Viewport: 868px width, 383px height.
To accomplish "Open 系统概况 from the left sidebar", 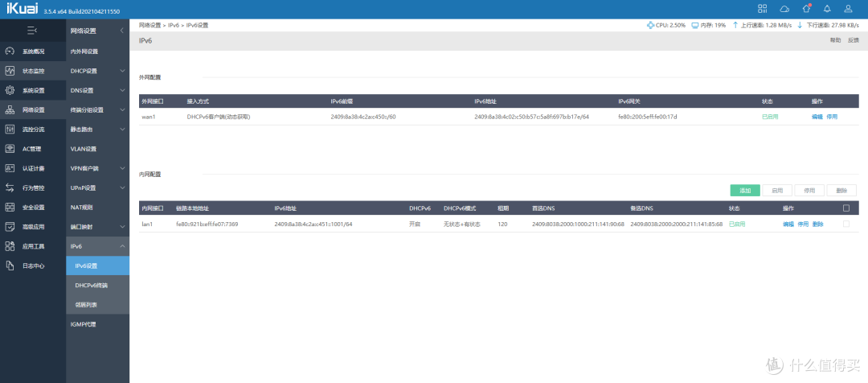I will [33, 51].
